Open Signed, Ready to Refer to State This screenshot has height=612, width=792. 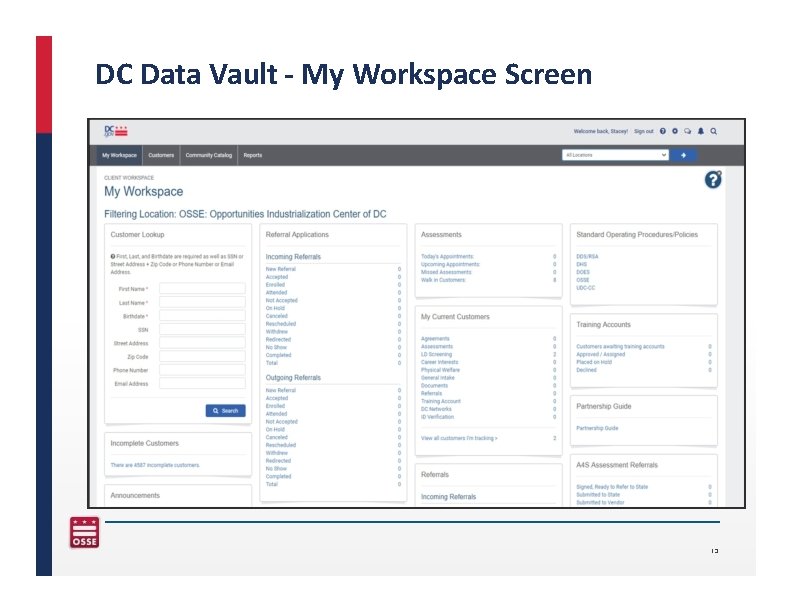click(x=612, y=487)
